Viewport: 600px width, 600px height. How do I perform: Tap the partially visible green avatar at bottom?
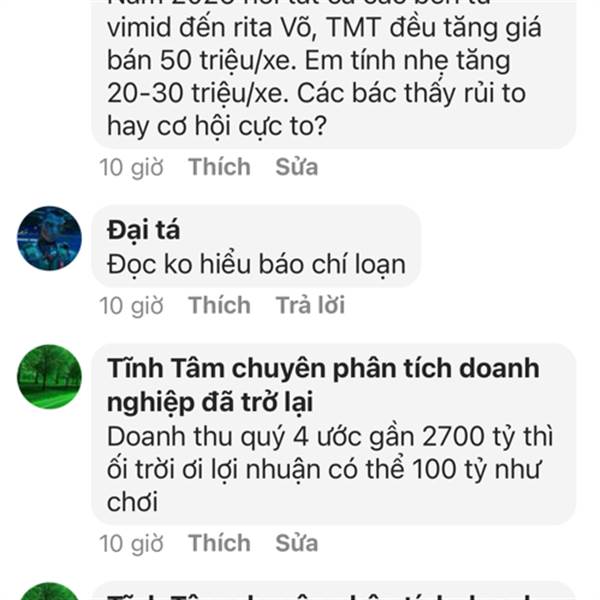[49, 591]
